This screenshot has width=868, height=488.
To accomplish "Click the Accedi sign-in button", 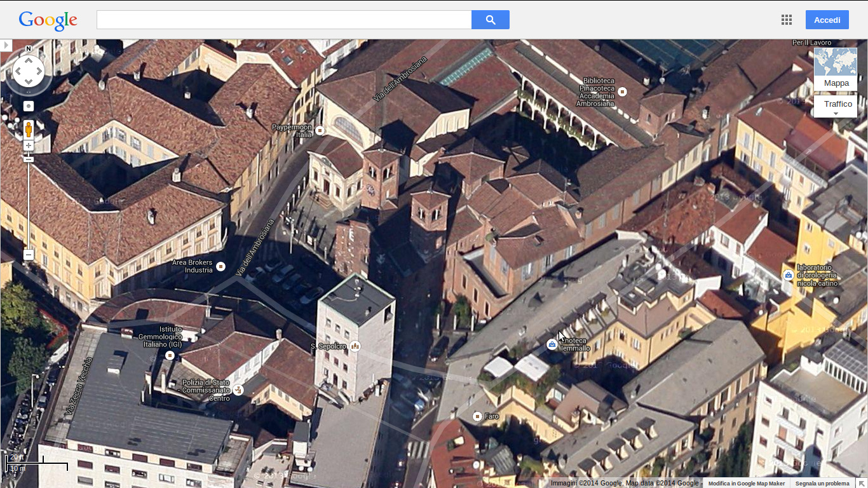I will 827,20.
